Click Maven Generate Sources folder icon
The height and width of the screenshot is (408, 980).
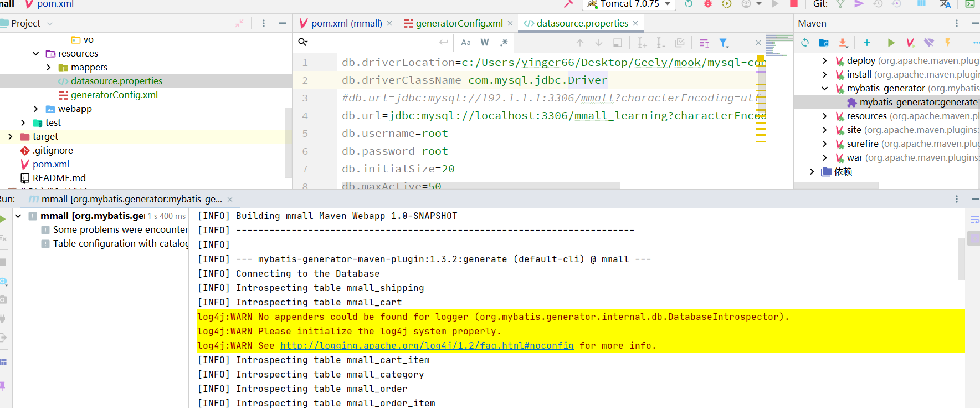(824, 43)
